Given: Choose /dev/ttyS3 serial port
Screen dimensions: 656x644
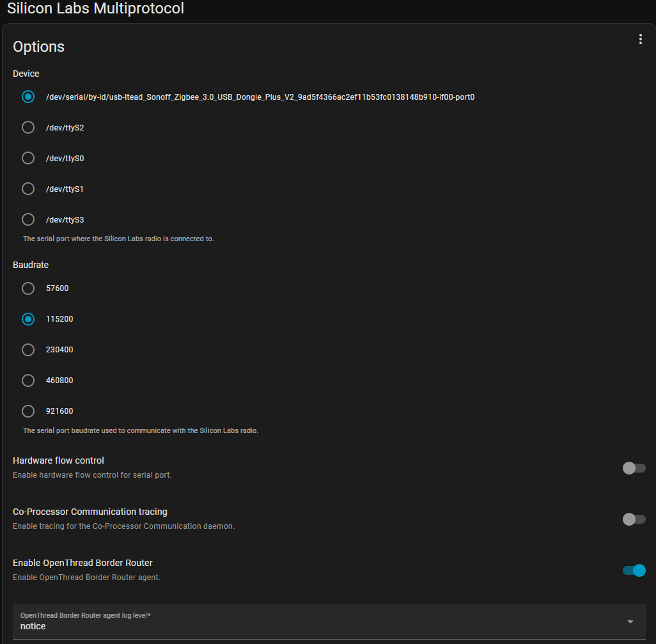Looking at the screenshot, I should point(28,219).
